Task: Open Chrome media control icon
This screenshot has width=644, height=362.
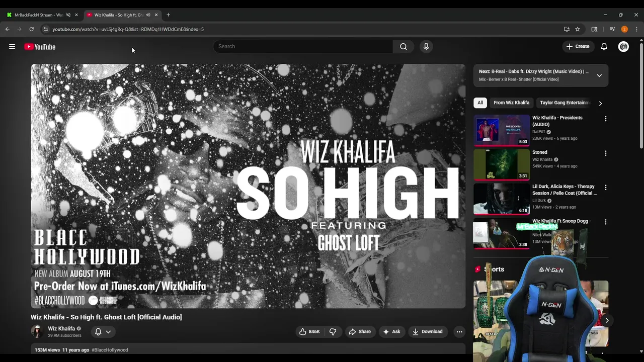Action: pos(612,29)
